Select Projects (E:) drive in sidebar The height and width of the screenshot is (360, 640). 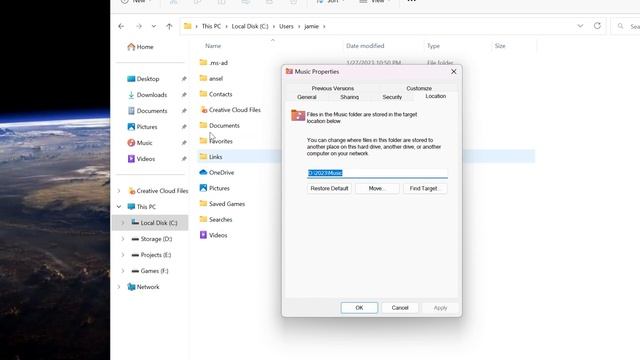151,255
